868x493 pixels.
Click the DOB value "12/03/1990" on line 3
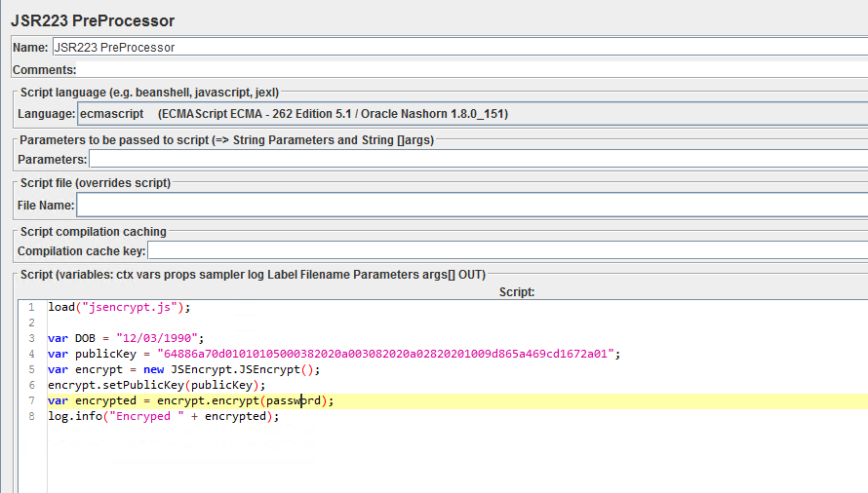(x=157, y=338)
